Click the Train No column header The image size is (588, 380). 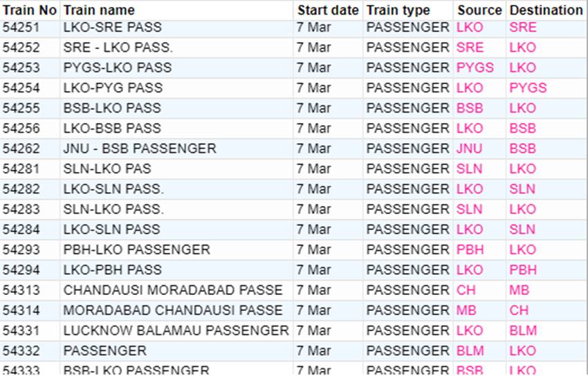(29, 10)
